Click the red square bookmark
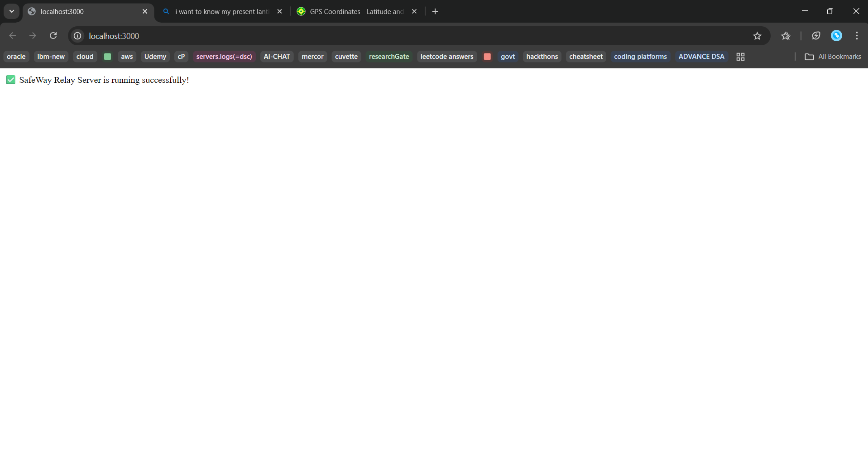Viewport: 868px width, 454px height. [x=487, y=57]
